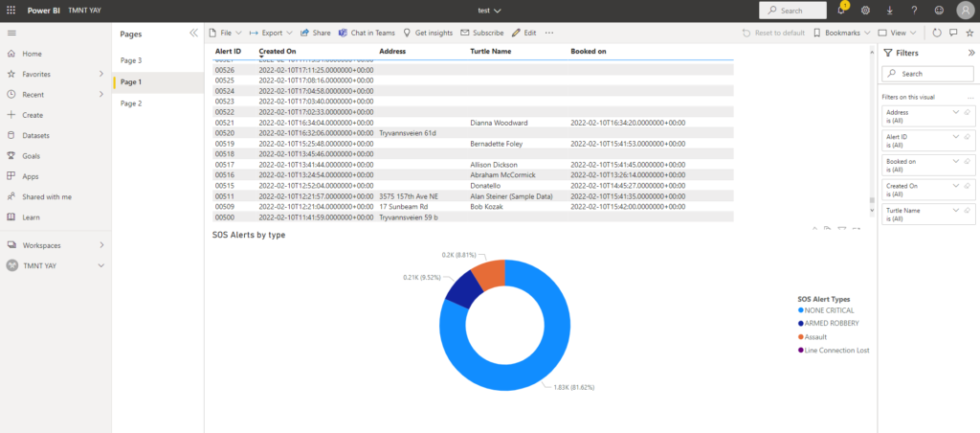Click Subscribe in the toolbar
980x433 pixels.
click(x=482, y=33)
